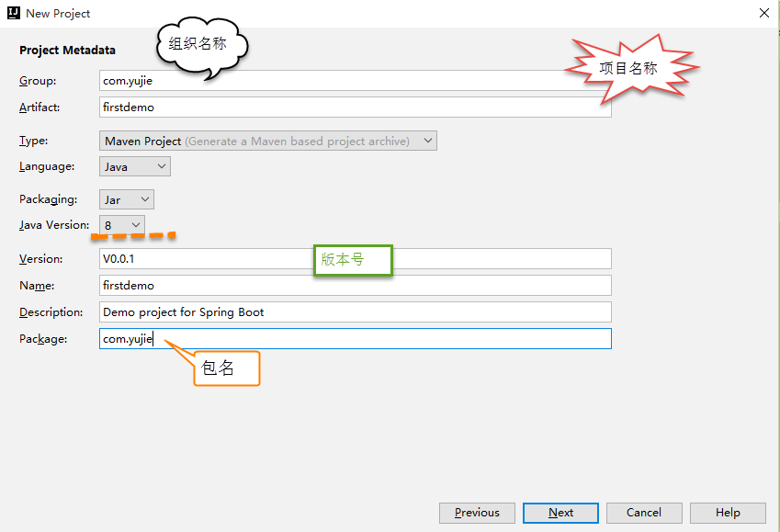Click the Version label
This screenshot has height=532, width=780.
click(40, 259)
